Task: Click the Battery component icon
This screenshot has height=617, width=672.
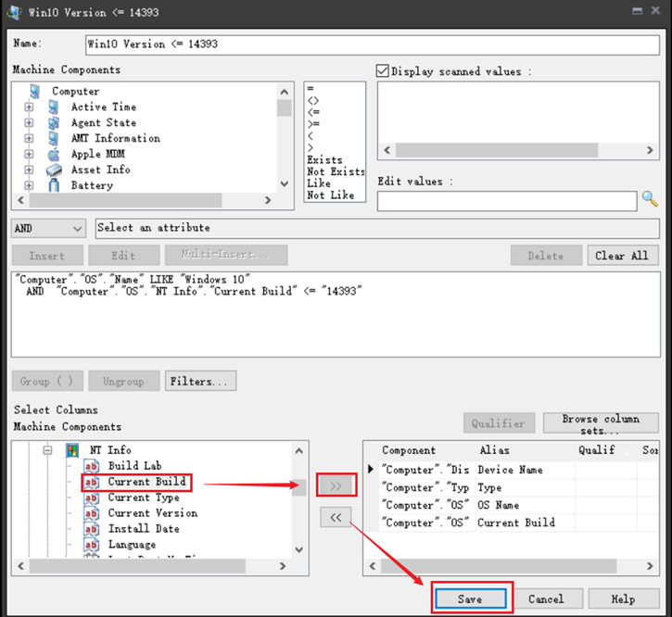Action: click(x=54, y=185)
